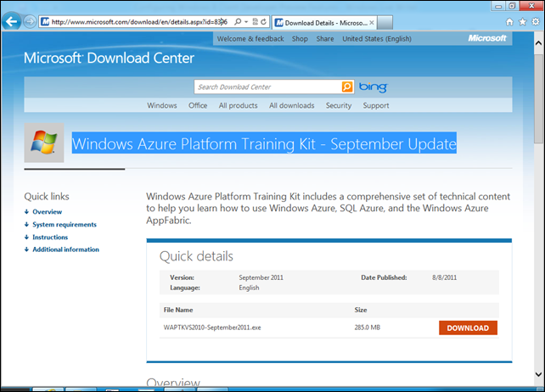The height and width of the screenshot is (392, 545).
Task: Go to the browser Home icon
Action: point(509,22)
